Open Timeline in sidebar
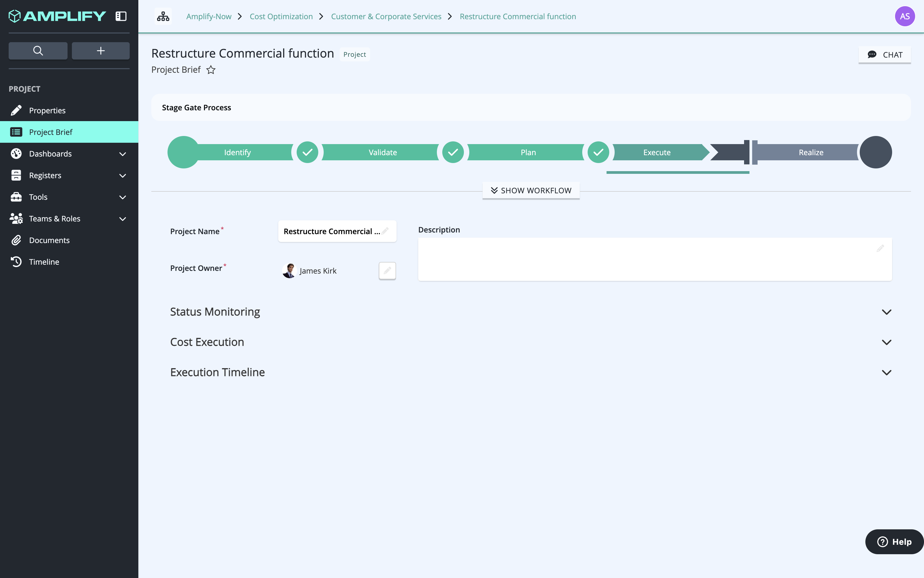 click(x=69, y=262)
